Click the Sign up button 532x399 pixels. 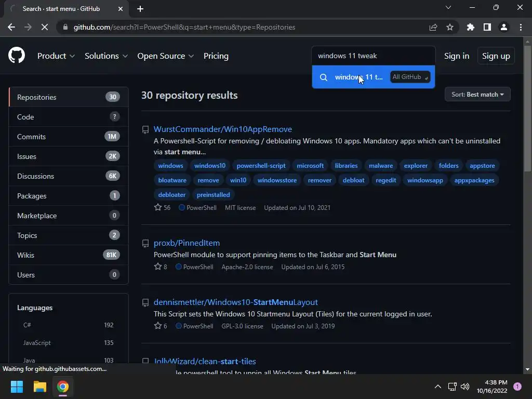pyautogui.click(x=496, y=56)
